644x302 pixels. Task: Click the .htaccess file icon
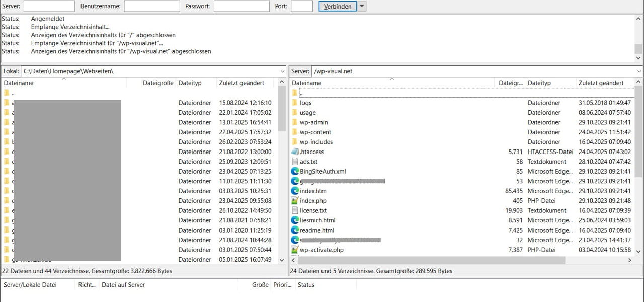(x=295, y=152)
